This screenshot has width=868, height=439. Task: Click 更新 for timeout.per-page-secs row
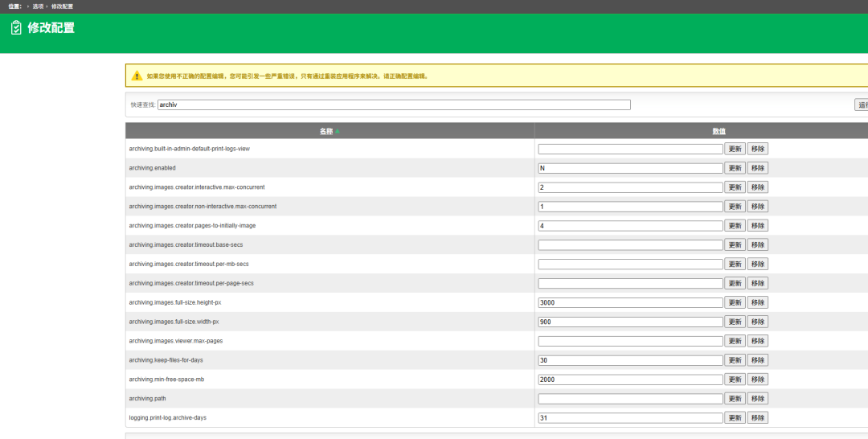[x=735, y=283]
